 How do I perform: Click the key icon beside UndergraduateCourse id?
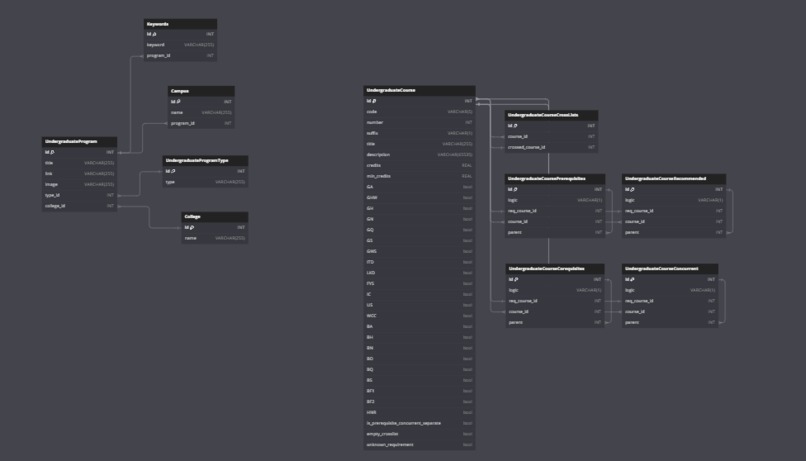click(374, 101)
